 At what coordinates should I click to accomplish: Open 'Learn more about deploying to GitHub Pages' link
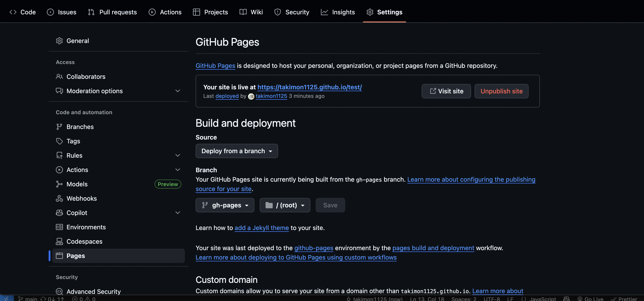point(296,257)
